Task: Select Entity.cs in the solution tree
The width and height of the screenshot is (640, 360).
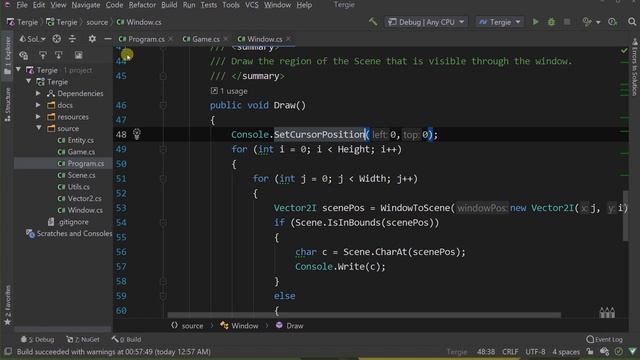Action: point(76,140)
